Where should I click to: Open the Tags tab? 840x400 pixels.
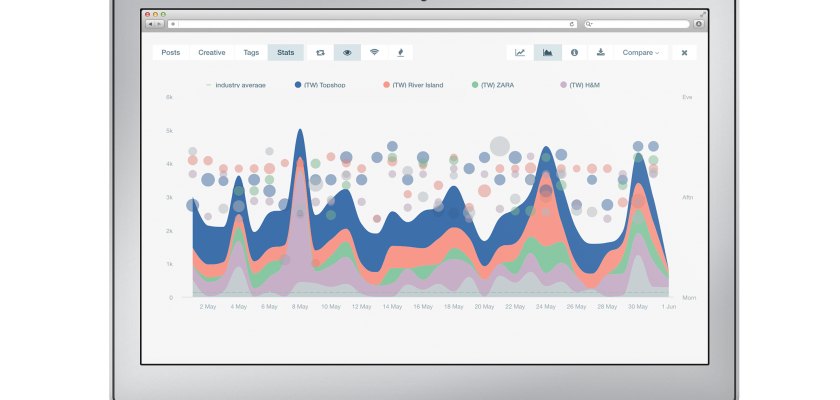(250, 52)
